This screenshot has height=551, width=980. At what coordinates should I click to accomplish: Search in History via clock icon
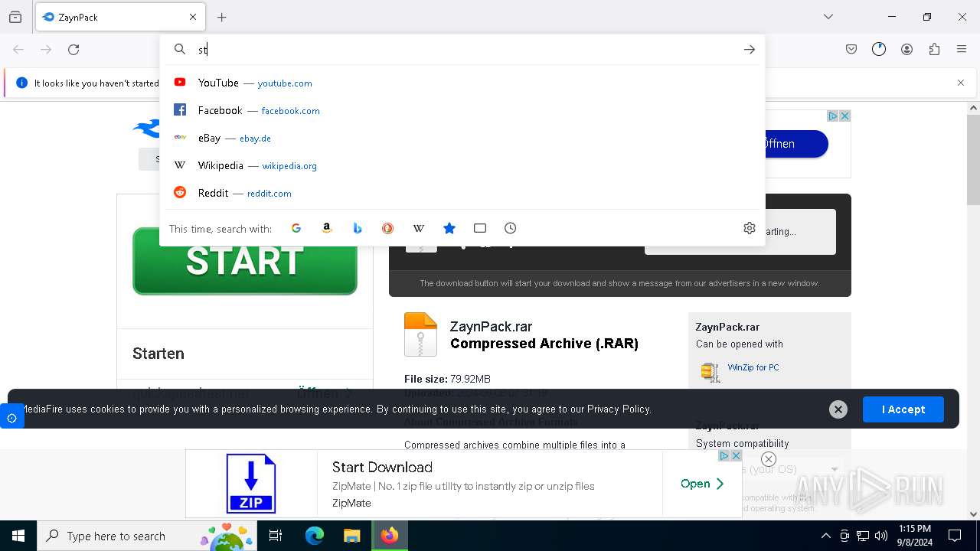pos(511,228)
